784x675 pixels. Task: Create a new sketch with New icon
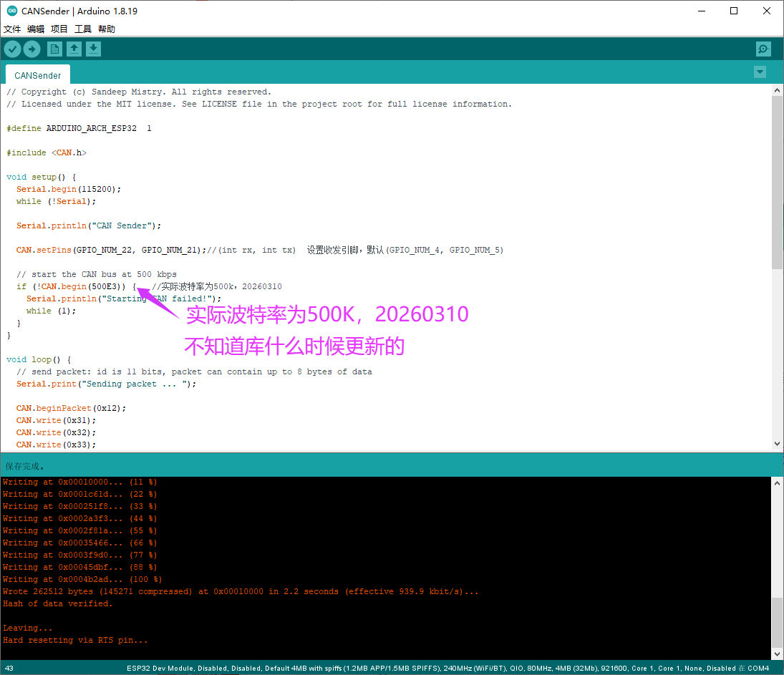point(54,49)
